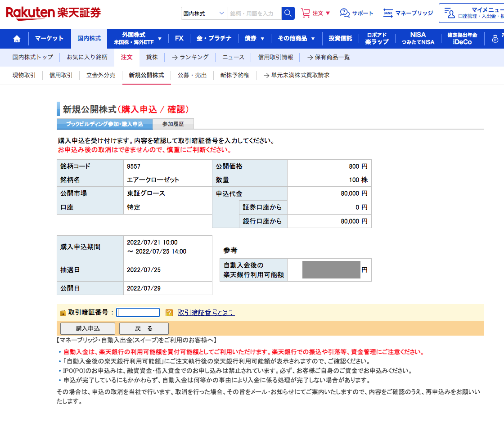Focus the 取引暗証番号 input field
Image resolution: width=504 pixels, height=422 pixels.
pos(138,313)
